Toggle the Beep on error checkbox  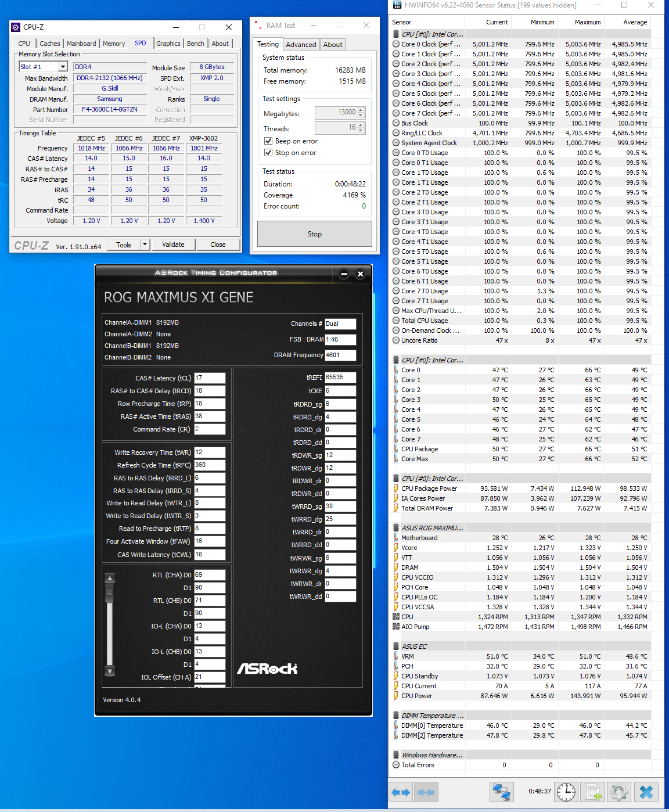[268, 141]
